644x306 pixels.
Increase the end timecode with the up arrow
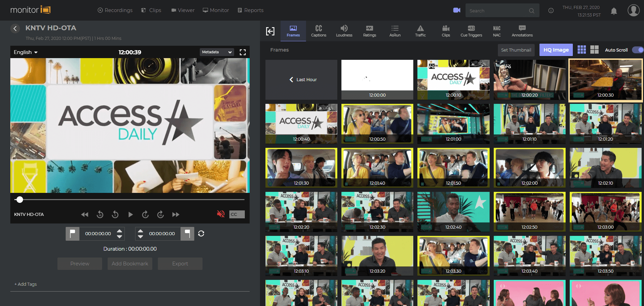(x=140, y=231)
